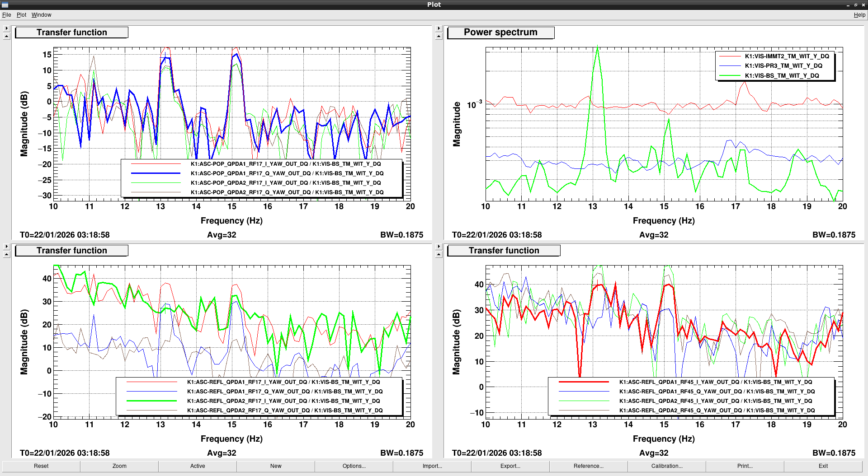Screen dimensions: 868x476
Task: Open the Help menu
Action: [859, 15]
